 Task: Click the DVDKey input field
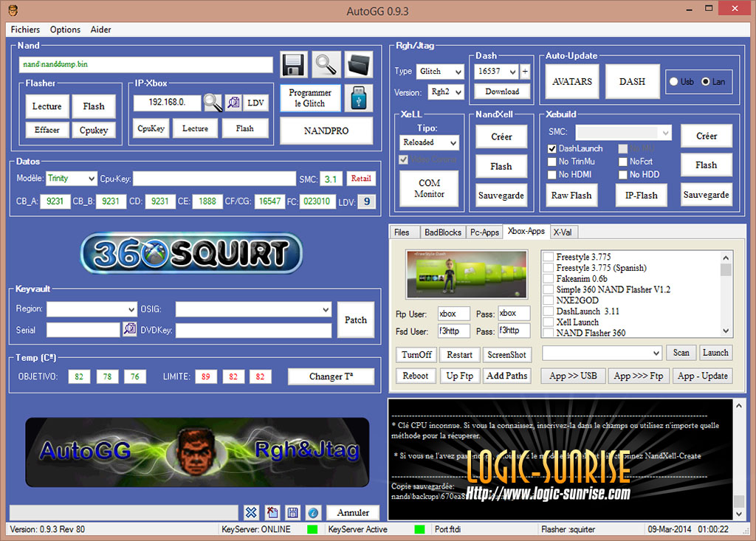coord(254,331)
